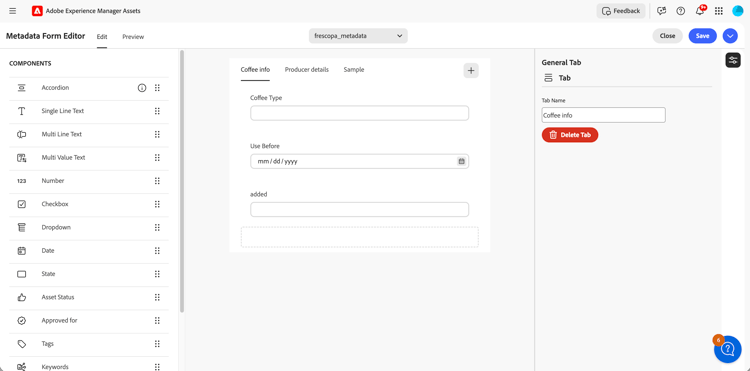Toggle the properties panel settings icon
This screenshot has height=371, width=750.
(x=733, y=60)
